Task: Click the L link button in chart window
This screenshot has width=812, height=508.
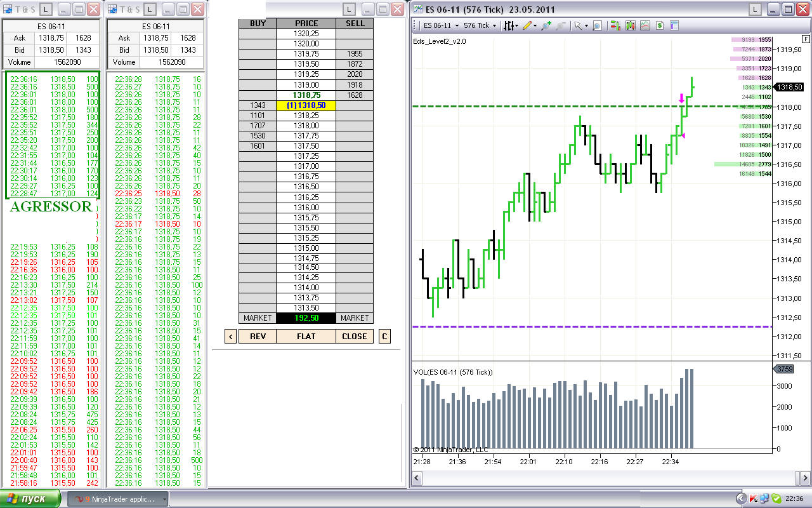Action: pyautogui.click(x=755, y=10)
